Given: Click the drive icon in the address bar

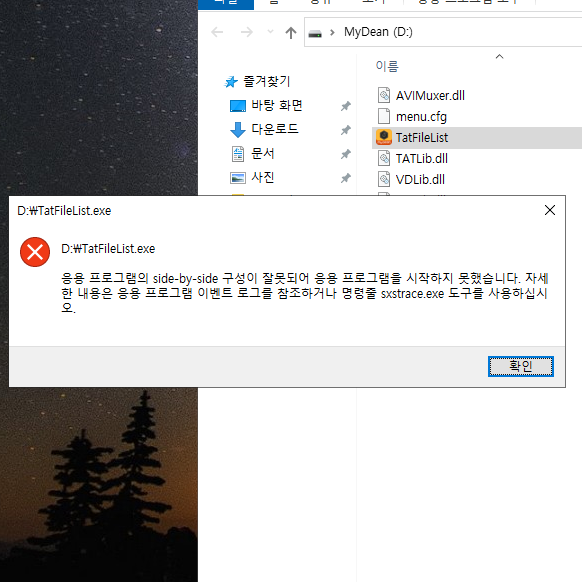Looking at the screenshot, I should (x=315, y=34).
